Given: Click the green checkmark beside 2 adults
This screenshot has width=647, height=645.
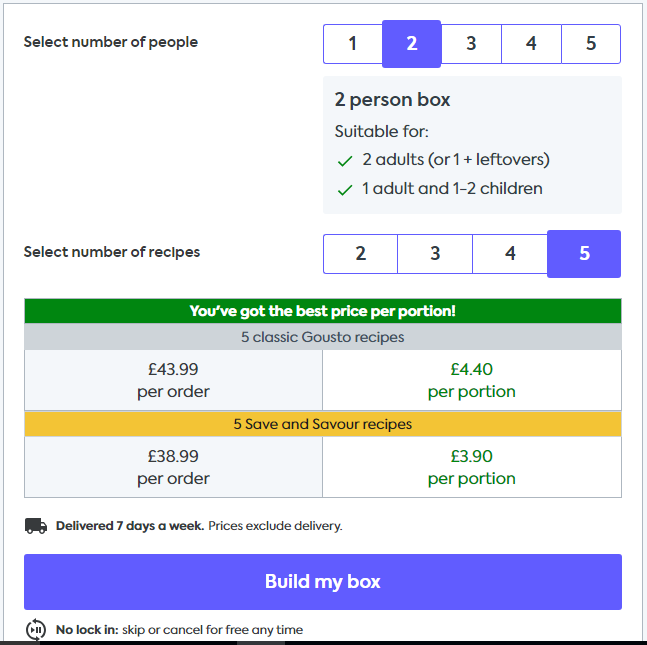Looking at the screenshot, I should tap(345, 161).
